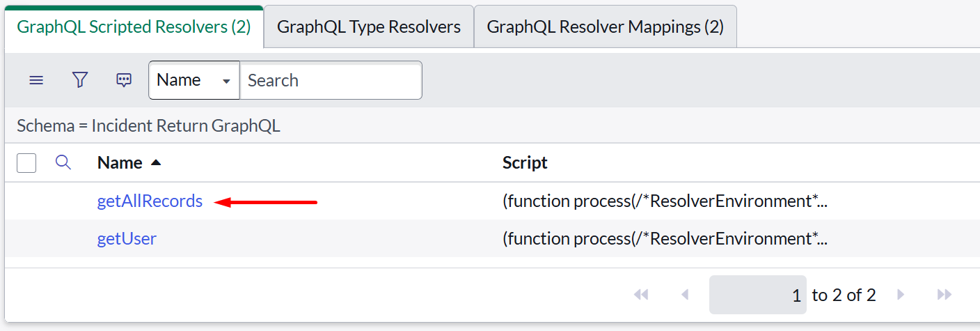This screenshot has height=331, width=980.
Task: Sort by the Name column header
Action: coord(120,163)
